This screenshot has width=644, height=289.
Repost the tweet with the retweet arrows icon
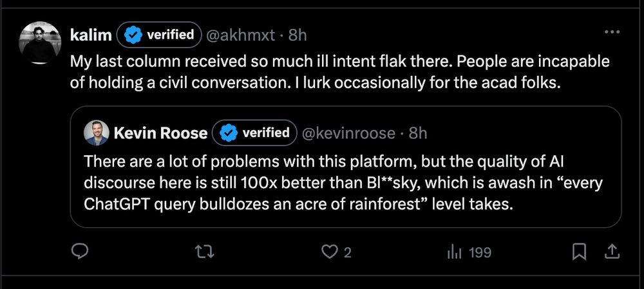(205, 252)
